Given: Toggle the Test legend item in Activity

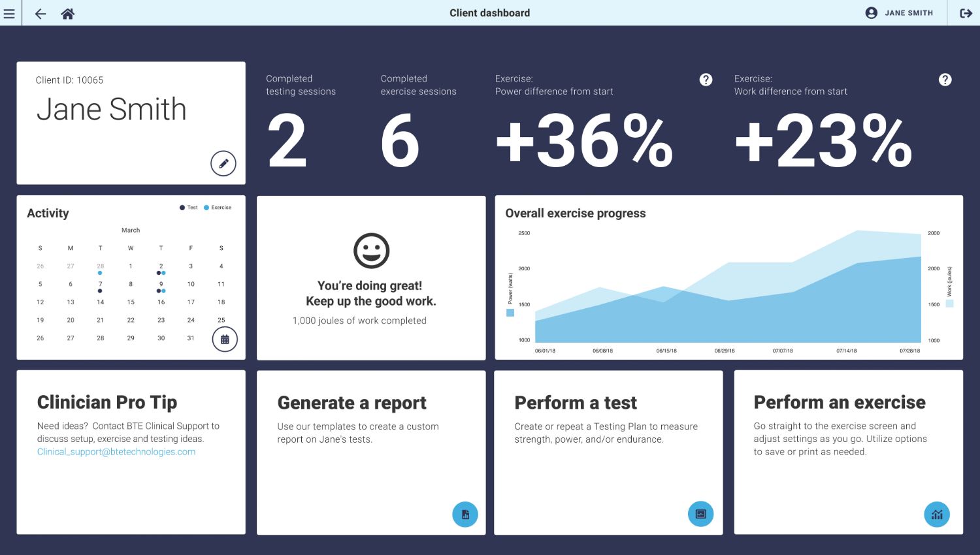Looking at the screenshot, I should pyautogui.click(x=189, y=208).
